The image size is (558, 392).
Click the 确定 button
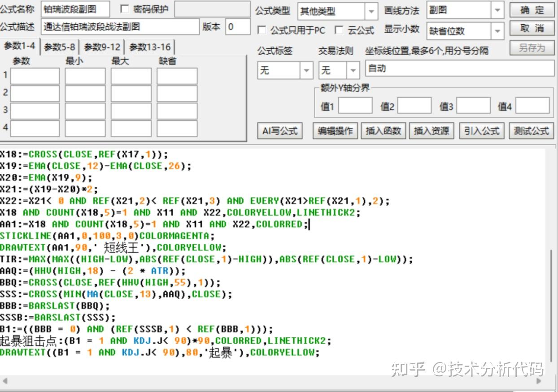532,10
